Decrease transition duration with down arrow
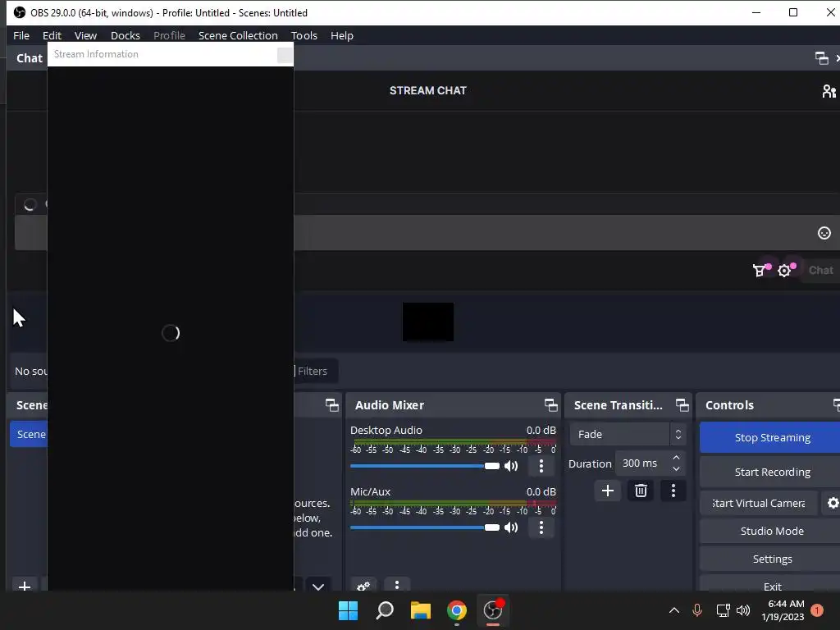 click(x=676, y=468)
